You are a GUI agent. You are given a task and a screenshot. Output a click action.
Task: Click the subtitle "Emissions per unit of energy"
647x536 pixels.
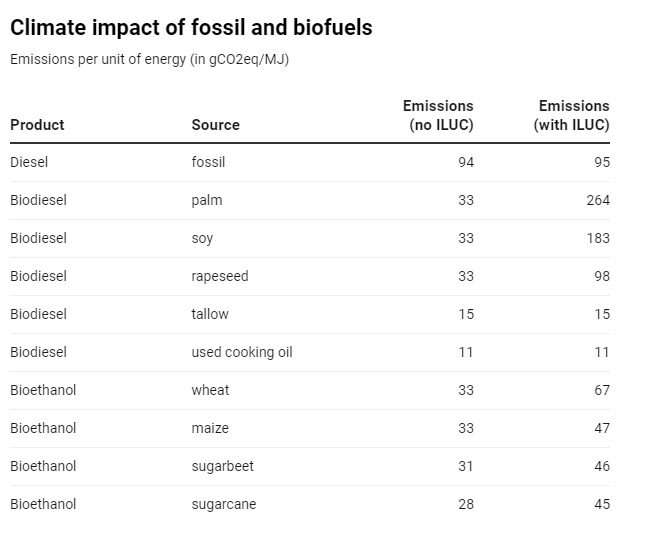click(149, 59)
